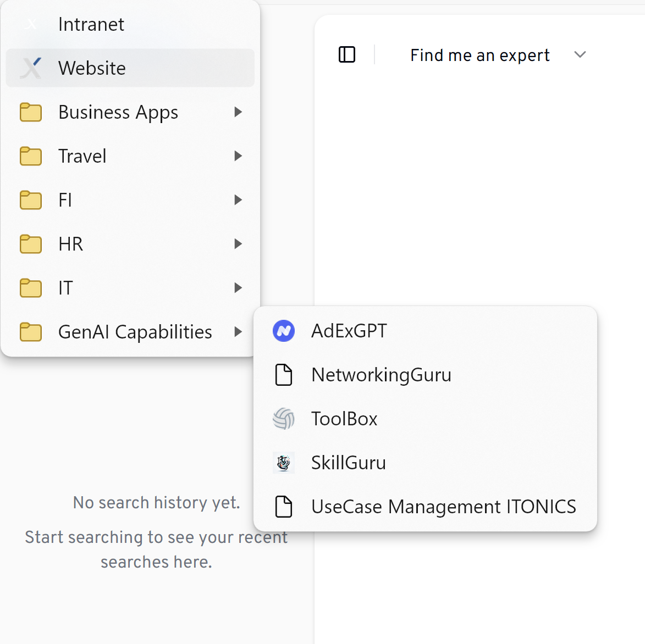Click the SkillGuru favicon icon
The width and height of the screenshot is (645, 644).
[x=284, y=463]
